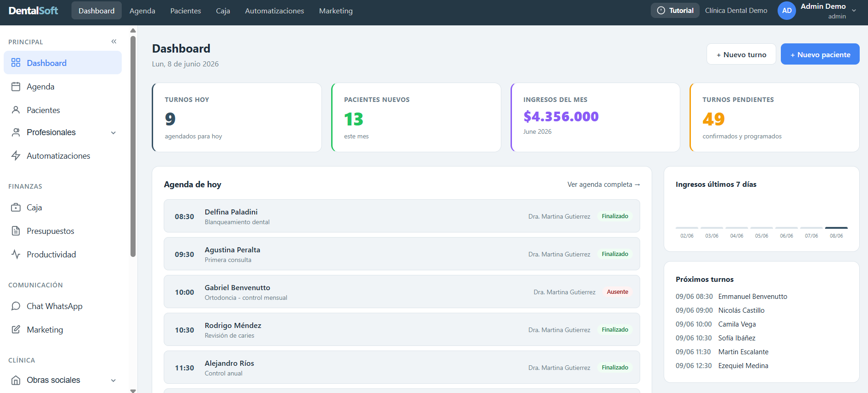
Task: Open Pacientes in the top navigation bar
Action: click(x=185, y=11)
